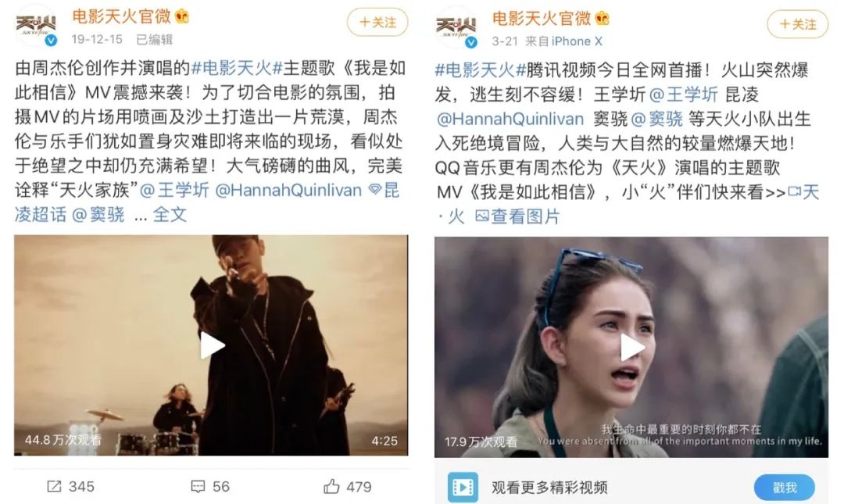Open left post's 天火 profile avatar
844x504 pixels.
pos(36,27)
